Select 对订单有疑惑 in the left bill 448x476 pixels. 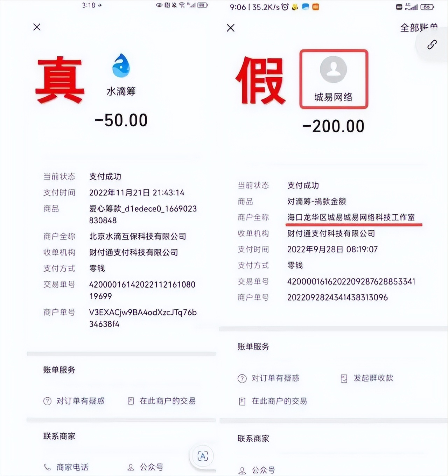pos(74,401)
